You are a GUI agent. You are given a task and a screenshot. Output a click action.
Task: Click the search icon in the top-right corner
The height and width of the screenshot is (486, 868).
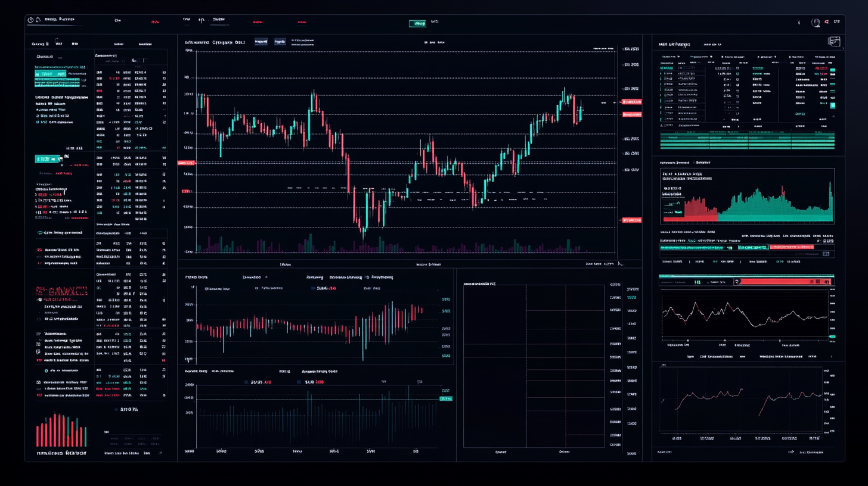(816, 22)
